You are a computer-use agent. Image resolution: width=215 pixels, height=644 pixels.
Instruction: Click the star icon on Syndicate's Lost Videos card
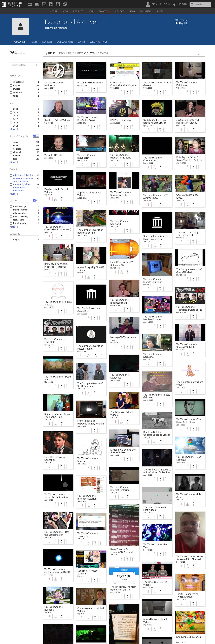(61, 126)
